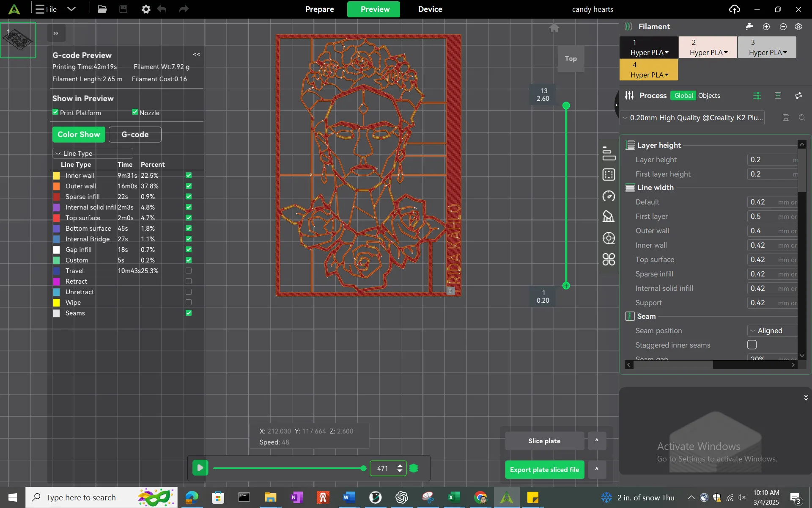Image resolution: width=812 pixels, height=508 pixels.
Task: Expand Export plate sliced file options arrow
Action: (x=597, y=469)
